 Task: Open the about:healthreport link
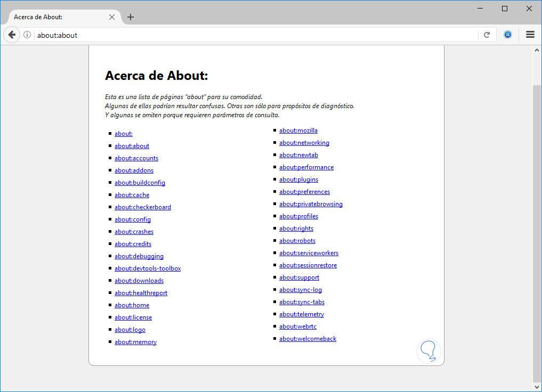(141, 293)
